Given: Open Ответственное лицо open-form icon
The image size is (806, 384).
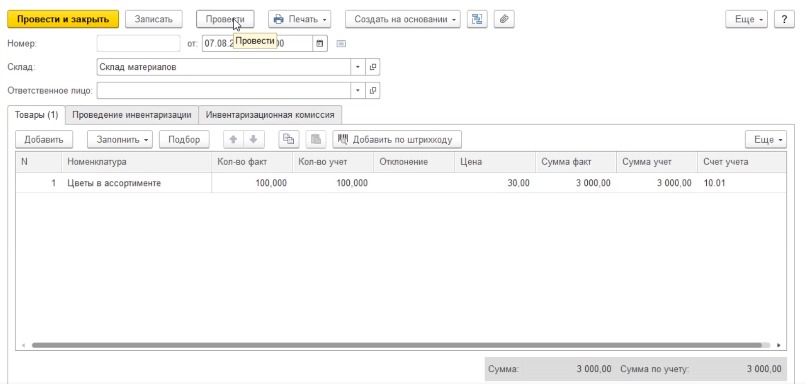Looking at the screenshot, I should [x=373, y=90].
